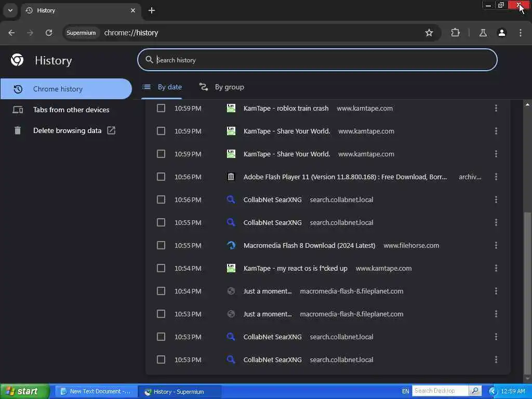Check the KamTape my react os entry

[x=161, y=268]
